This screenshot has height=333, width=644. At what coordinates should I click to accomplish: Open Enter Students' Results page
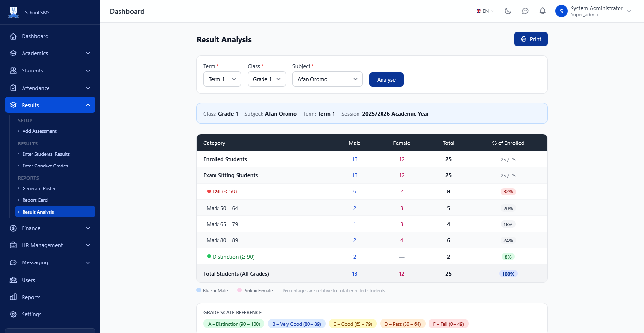click(46, 154)
